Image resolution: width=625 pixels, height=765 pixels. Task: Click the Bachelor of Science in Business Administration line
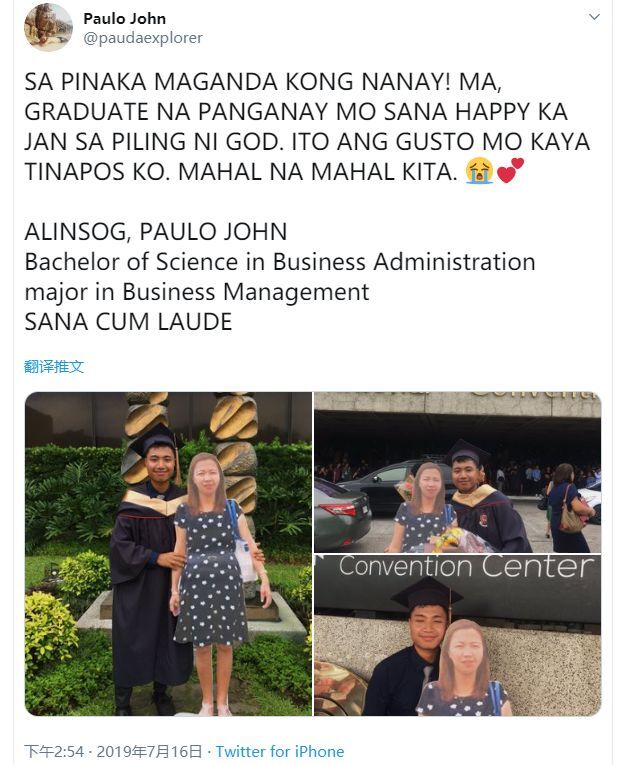pos(280,262)
